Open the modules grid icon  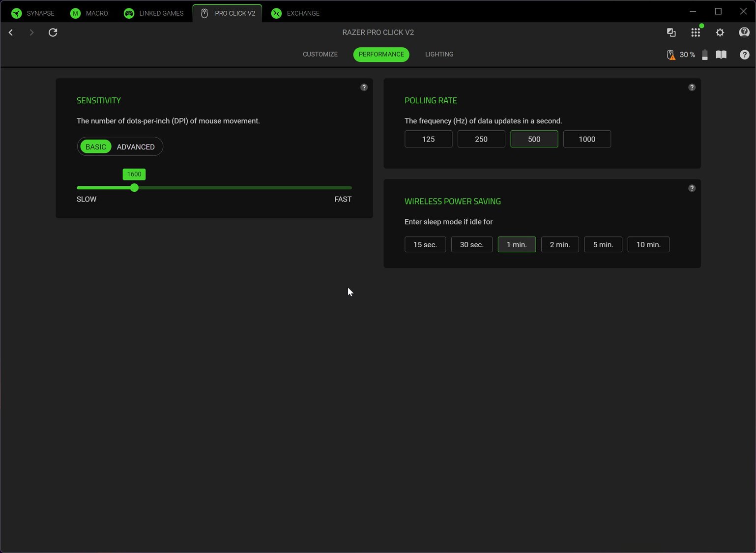click(696, 32)
